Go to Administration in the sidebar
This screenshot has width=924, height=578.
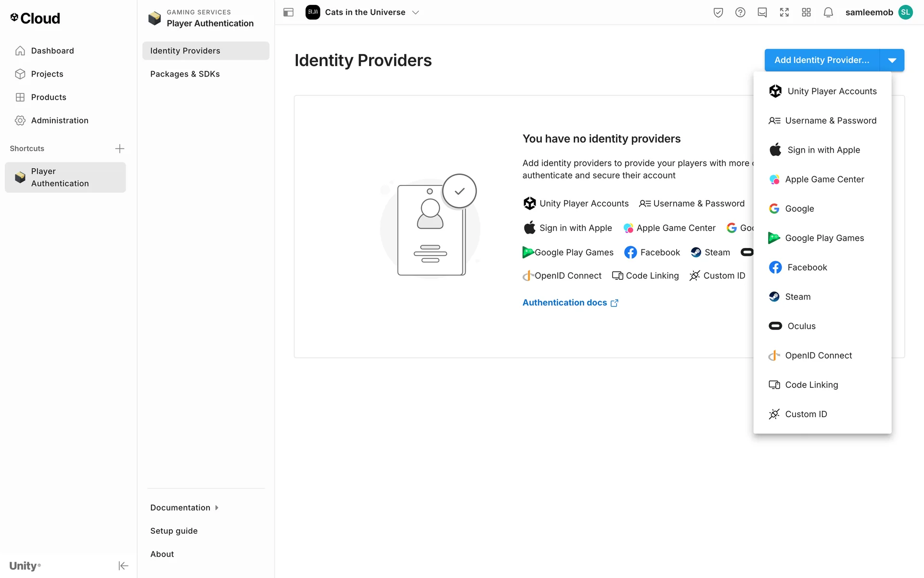[x=60, y=120]
